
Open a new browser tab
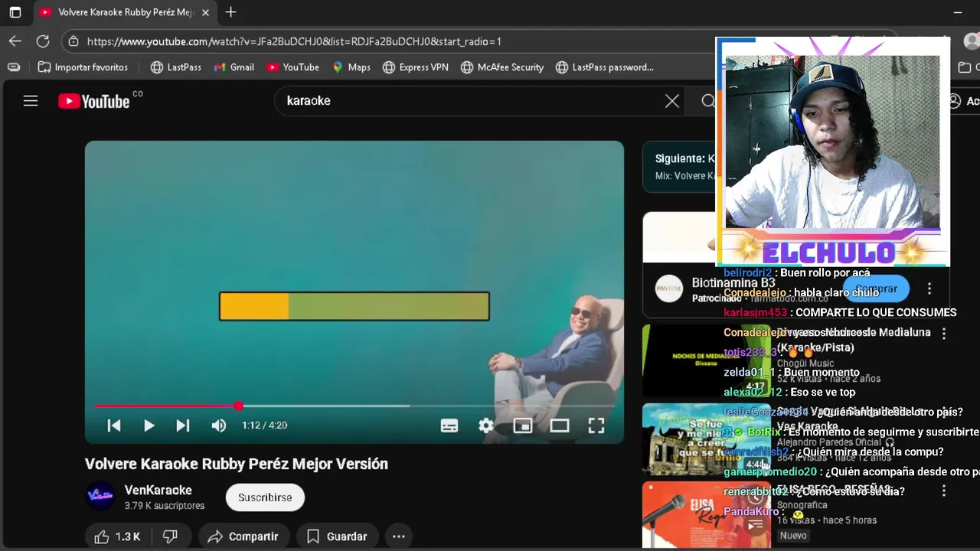(x=230, y=12)
